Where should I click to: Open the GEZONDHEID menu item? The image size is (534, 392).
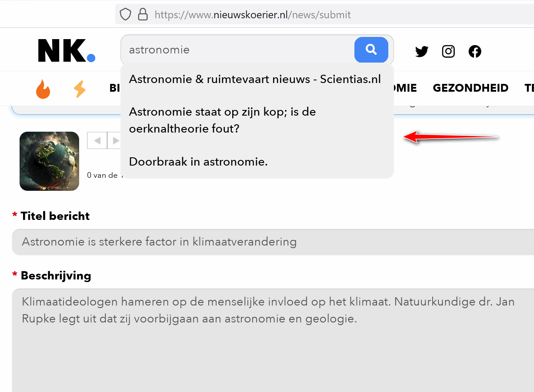point(471,88)
